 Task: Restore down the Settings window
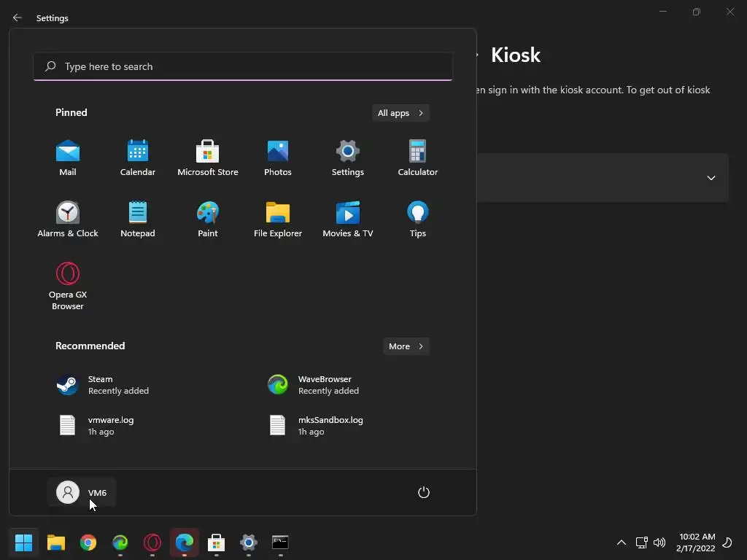[x=697, y=12]
